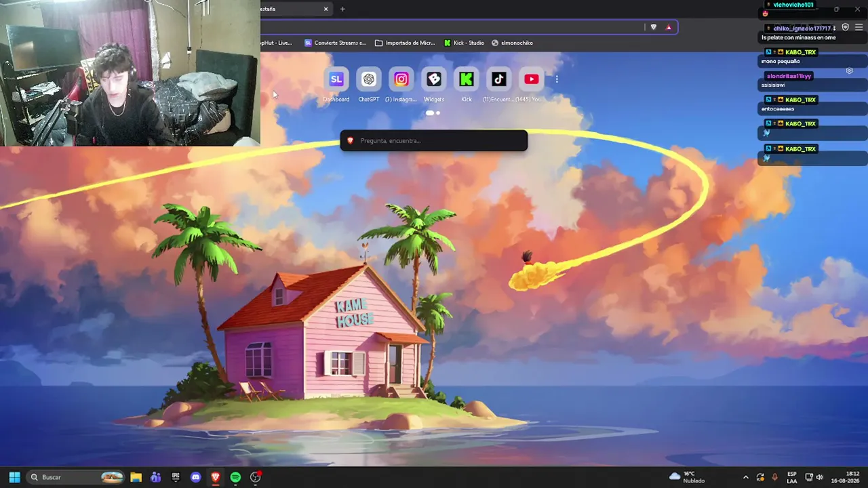Open the Instagram shortcut tile
868x488 pixels.
401,79
